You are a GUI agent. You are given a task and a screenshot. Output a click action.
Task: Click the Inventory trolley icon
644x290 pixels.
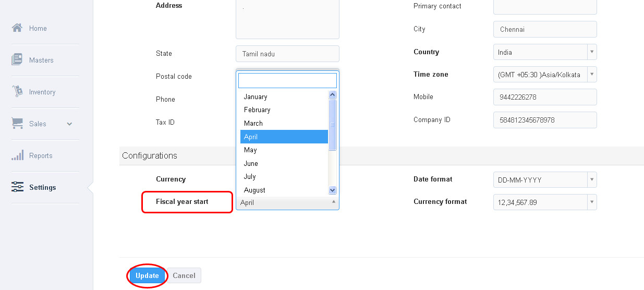click(x=17, y=92)
